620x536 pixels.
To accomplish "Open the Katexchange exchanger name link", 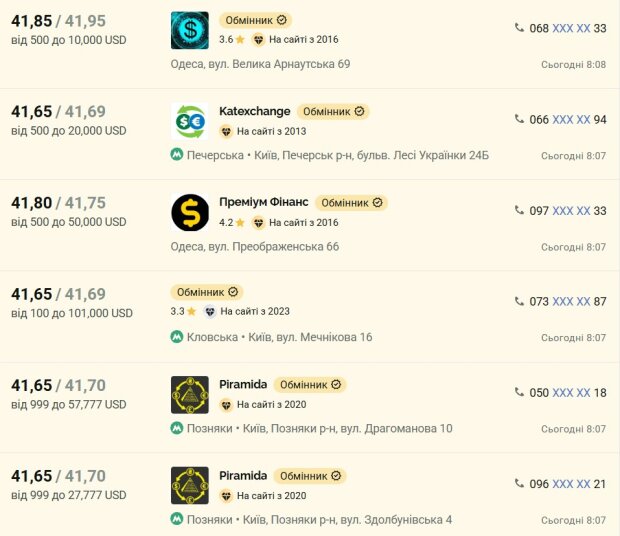I will tap(255, 111).
